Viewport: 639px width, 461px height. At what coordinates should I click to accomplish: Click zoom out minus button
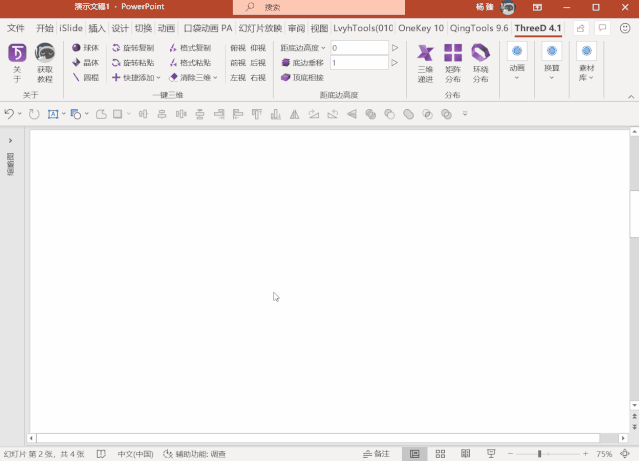click(x=510, y=454)
